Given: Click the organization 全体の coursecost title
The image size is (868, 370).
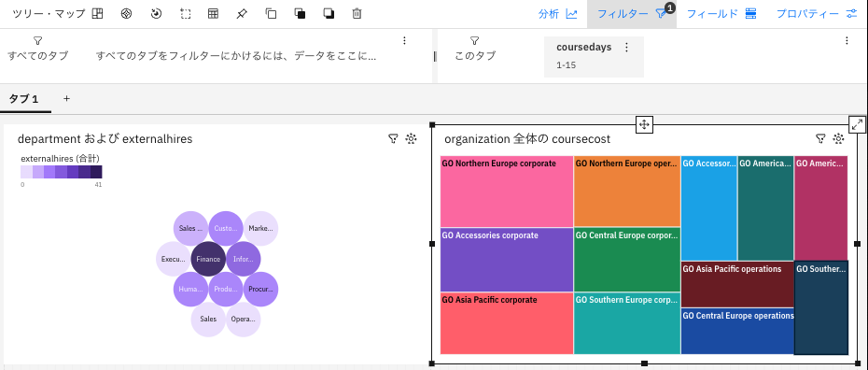Looking at the screenshot, I should (527, 139).
